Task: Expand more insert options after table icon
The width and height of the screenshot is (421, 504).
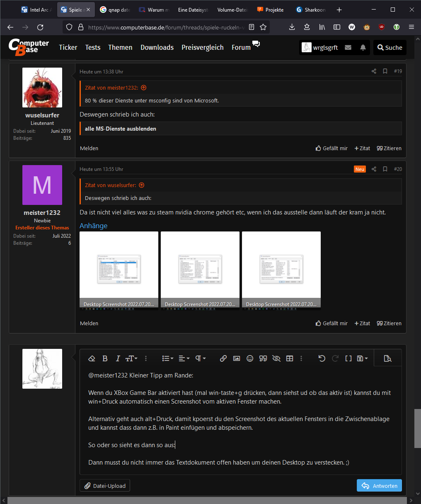Action: point(301,358)
